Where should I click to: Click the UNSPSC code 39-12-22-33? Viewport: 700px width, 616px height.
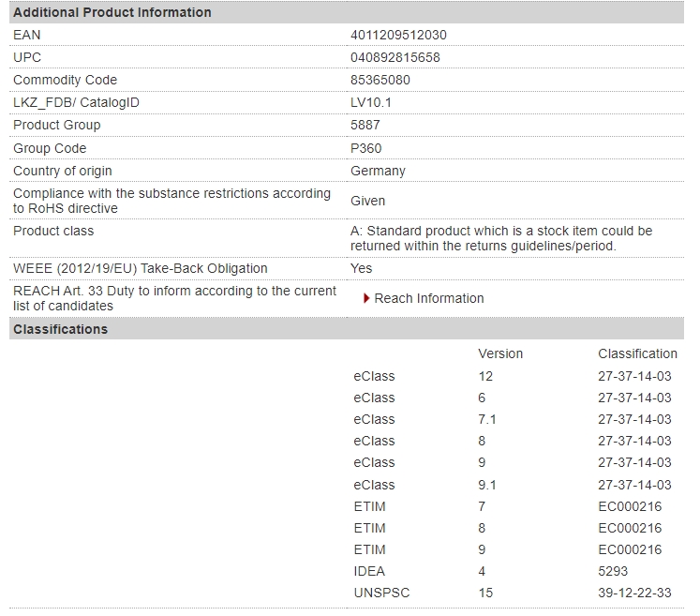click(x=634, y=593)
